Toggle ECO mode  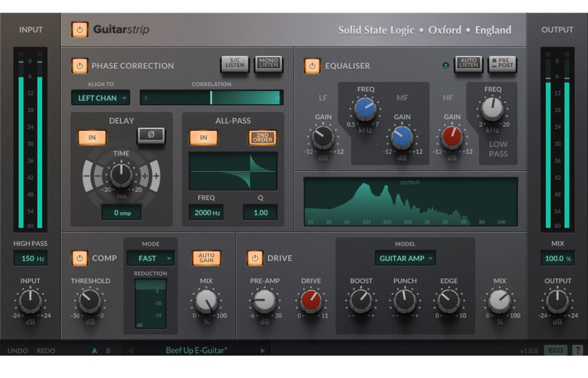pyautogui.click(x=556, y=351)
